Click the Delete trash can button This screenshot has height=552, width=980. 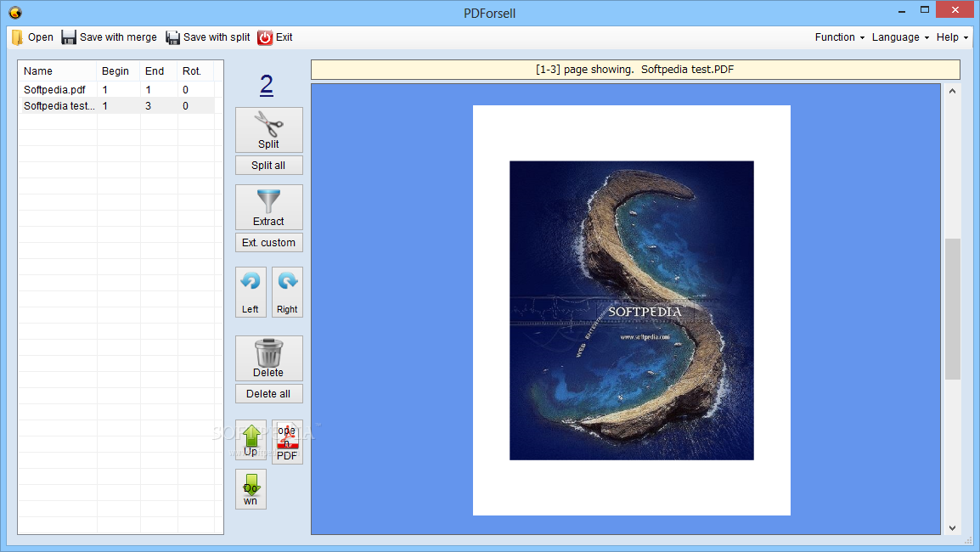pyautogui.click(x=268, y=358)
